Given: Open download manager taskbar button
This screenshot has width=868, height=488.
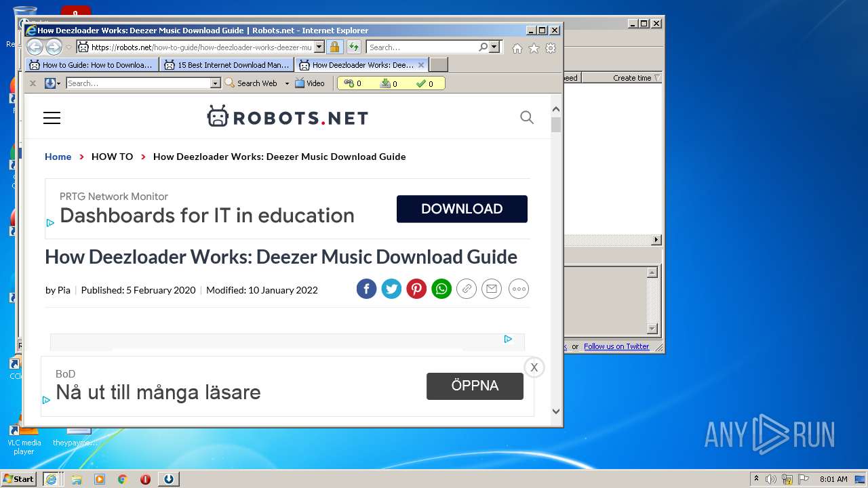Looking at the screenshot, I should click(x=168, y=479).
